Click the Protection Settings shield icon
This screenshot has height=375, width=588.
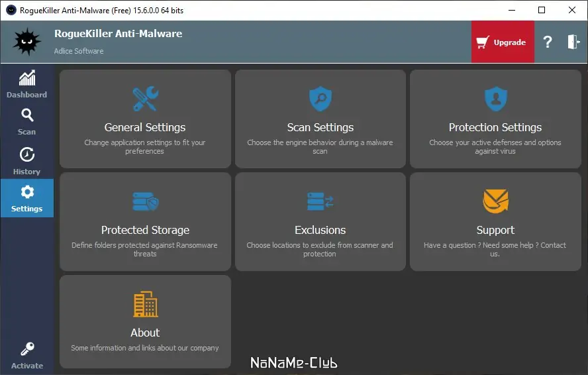(496, 99)
